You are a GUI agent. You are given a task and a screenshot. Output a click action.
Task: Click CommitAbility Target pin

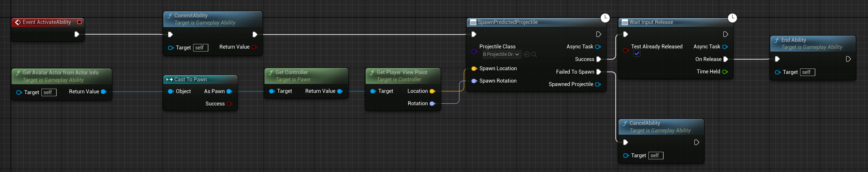click(x=171, y=48)
